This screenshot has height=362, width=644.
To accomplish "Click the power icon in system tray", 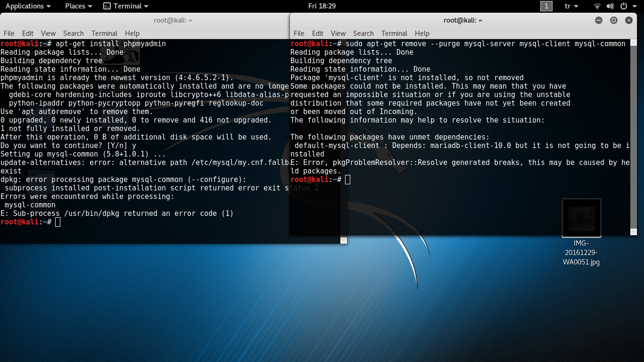I will 623,6.
